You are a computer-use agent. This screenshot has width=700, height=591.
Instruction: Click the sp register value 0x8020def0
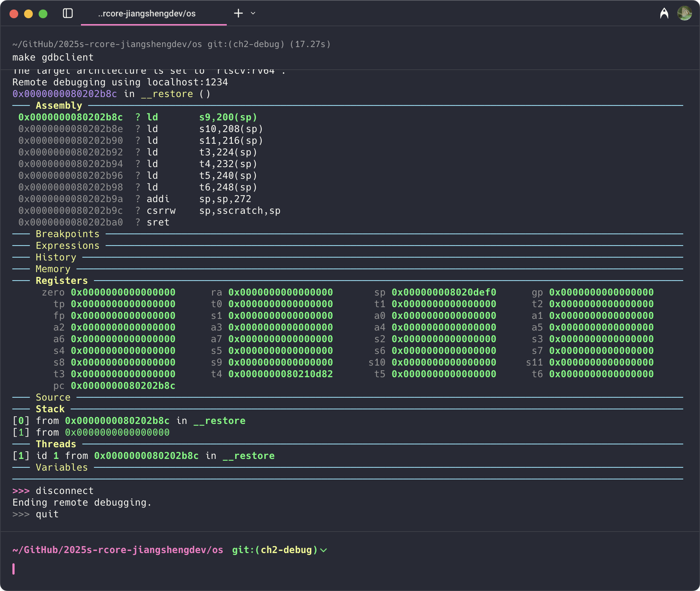click(x=444, y=292)
